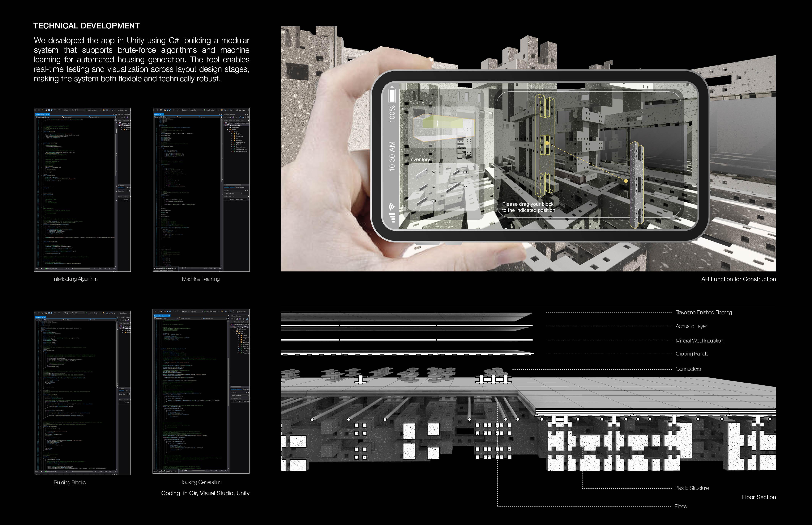The width and height of the screenshot is (812, 525).
Task: Close the PatternCreator.cs editor tab
Action: pos(169,316)
